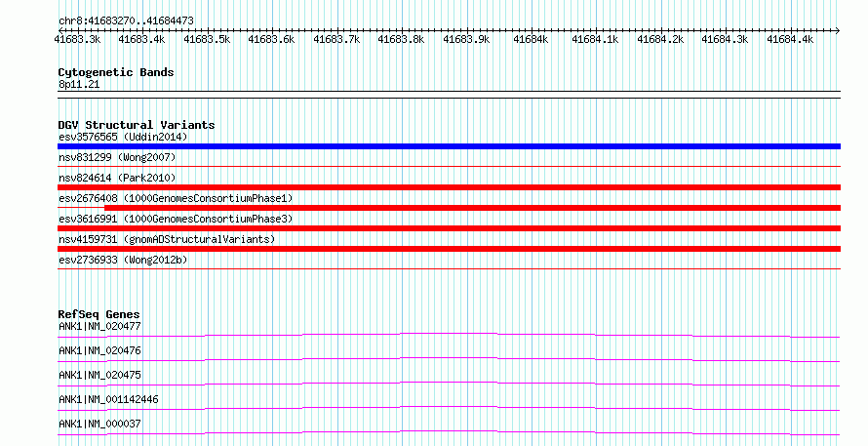Click the 41683.3k ruler tick label
This screenshot has height=446, width=868.
pyautogui.click(x=77, y=39)
